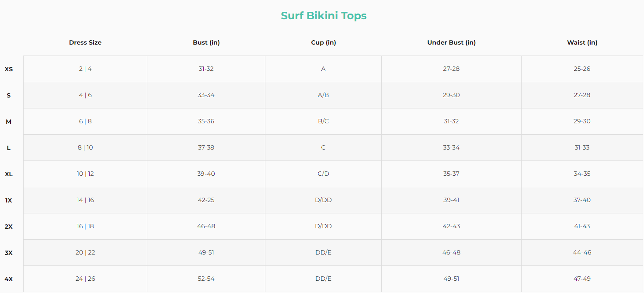Select the 1X row label
Viewport: 644px width, 293px height.
9,200
